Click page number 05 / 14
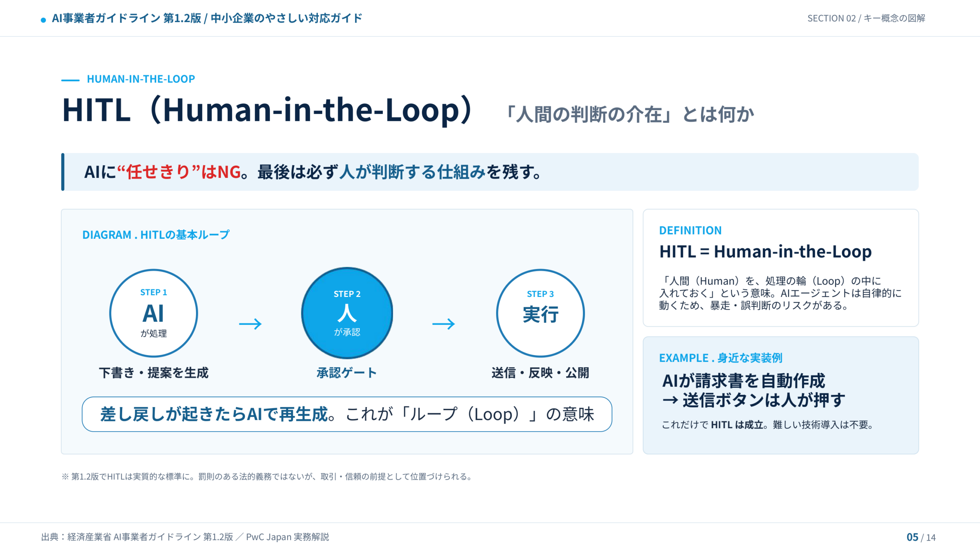This screenshot has height=551, width=980. [921, 537]
